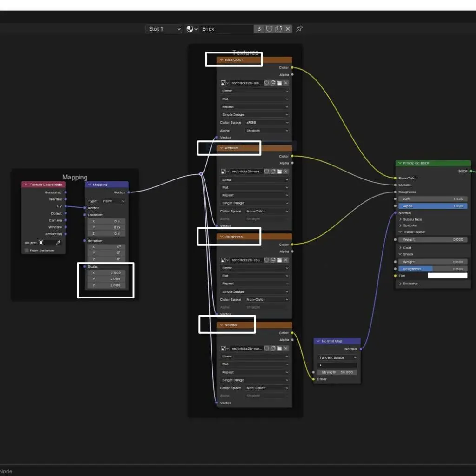Open image folder icon in Metallic node
This screenshot has width=476, height=476.
(279, 172)
